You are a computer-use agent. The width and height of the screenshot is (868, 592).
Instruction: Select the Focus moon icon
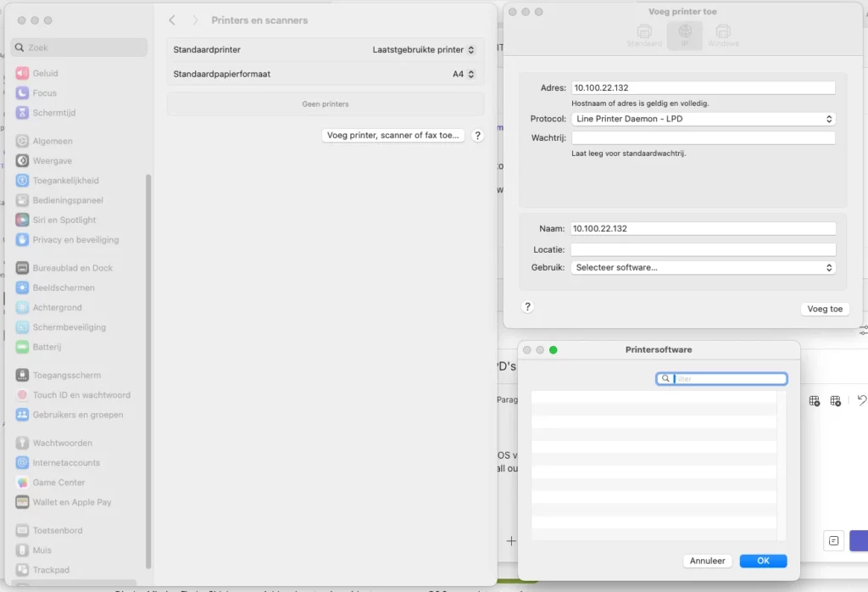point(22,93)
